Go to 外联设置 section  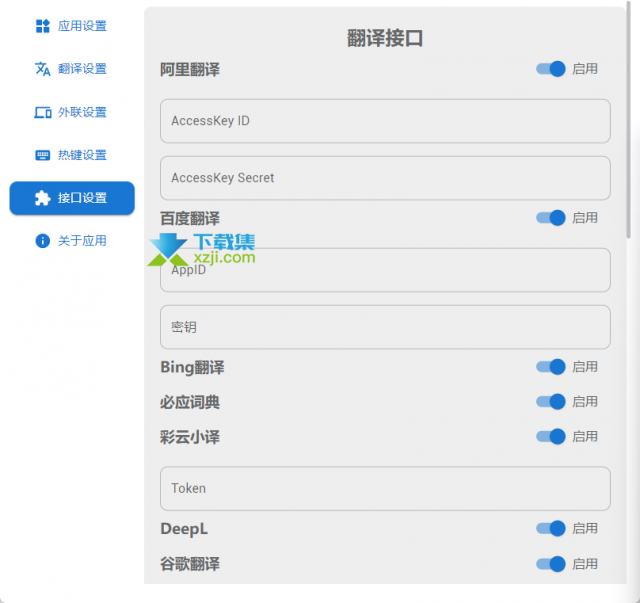click(x=72, y=112)
